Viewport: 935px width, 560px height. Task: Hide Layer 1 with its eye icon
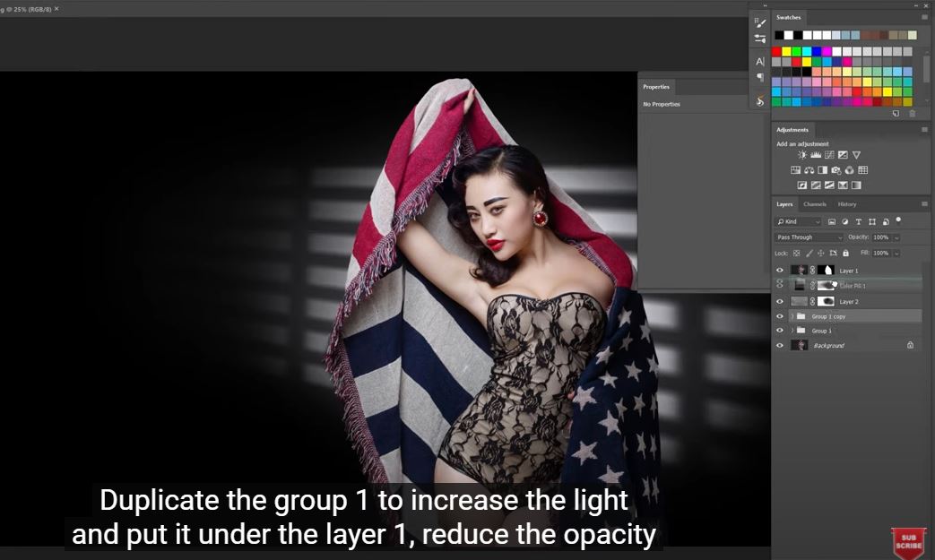click(x=779, y=271)
